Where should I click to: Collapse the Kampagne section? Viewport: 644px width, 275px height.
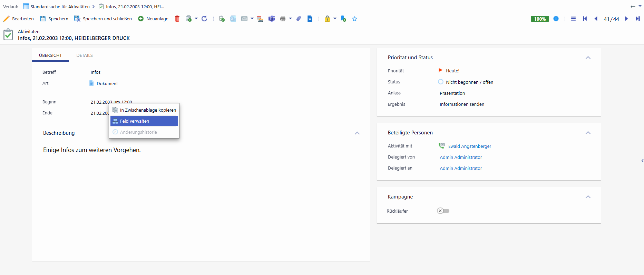(x=588, y=197)
